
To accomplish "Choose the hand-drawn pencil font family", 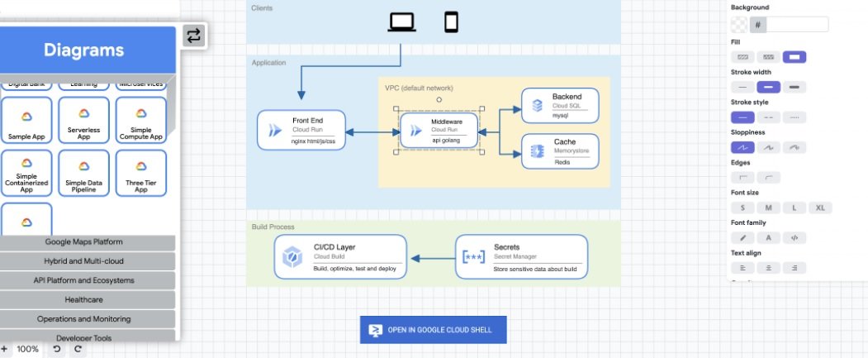I will point(742,237).
